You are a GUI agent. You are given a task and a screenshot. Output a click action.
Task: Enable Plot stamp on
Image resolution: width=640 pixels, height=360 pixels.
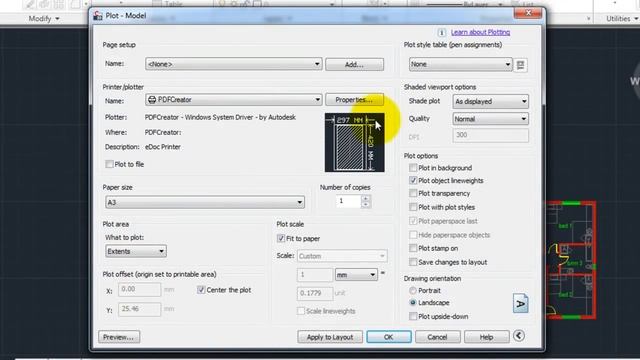click(x=413, y=248)
